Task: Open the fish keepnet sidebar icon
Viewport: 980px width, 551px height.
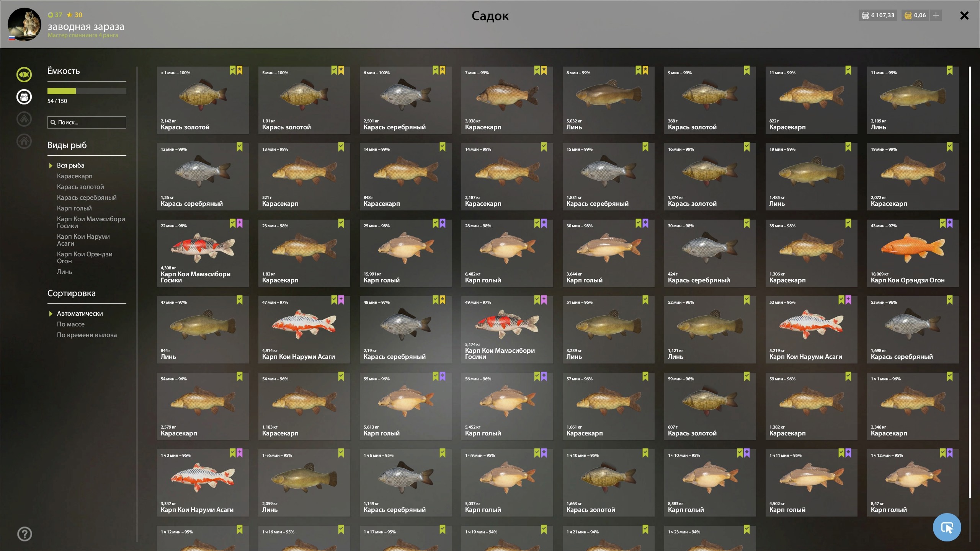Action: [24, 75]
